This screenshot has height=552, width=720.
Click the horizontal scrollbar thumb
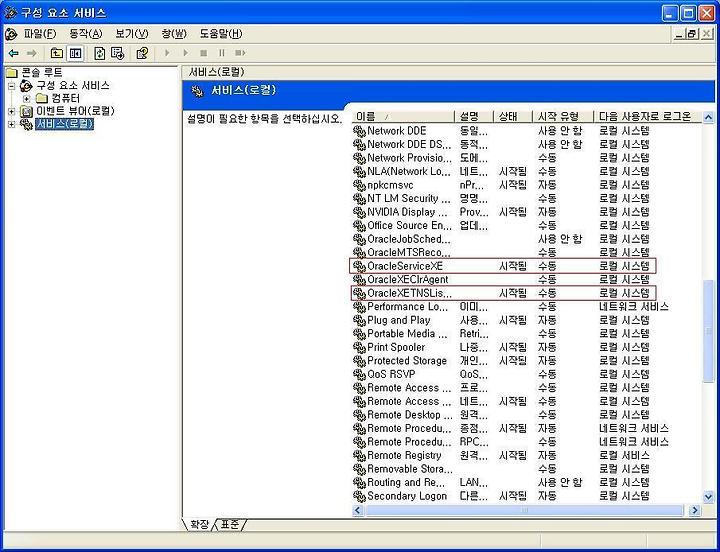click(524, 510)
